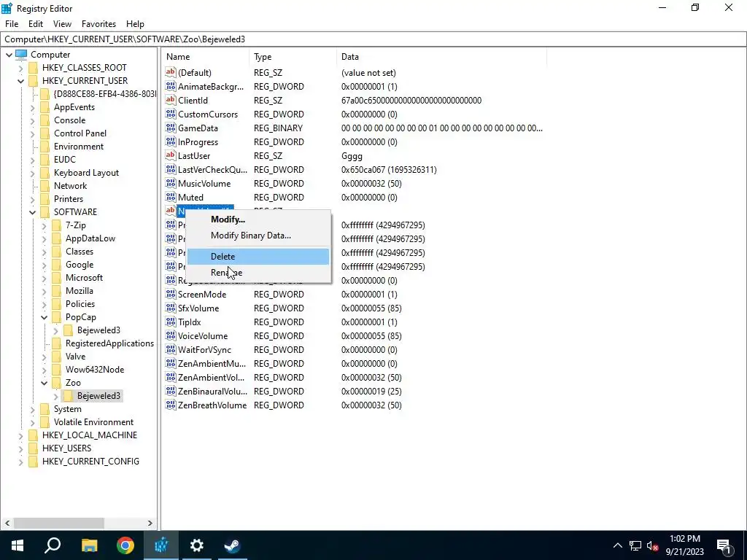The width and height of the screenshot is (747, 560).
Task: Choose Rename in the context menu
Action: (258, 273)
